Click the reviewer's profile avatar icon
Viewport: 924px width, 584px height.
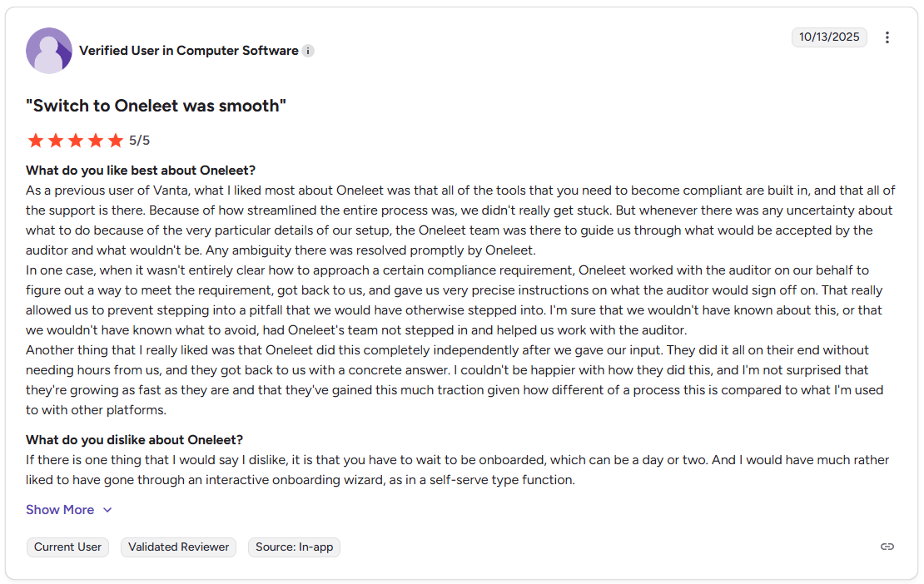click(49, 50)
